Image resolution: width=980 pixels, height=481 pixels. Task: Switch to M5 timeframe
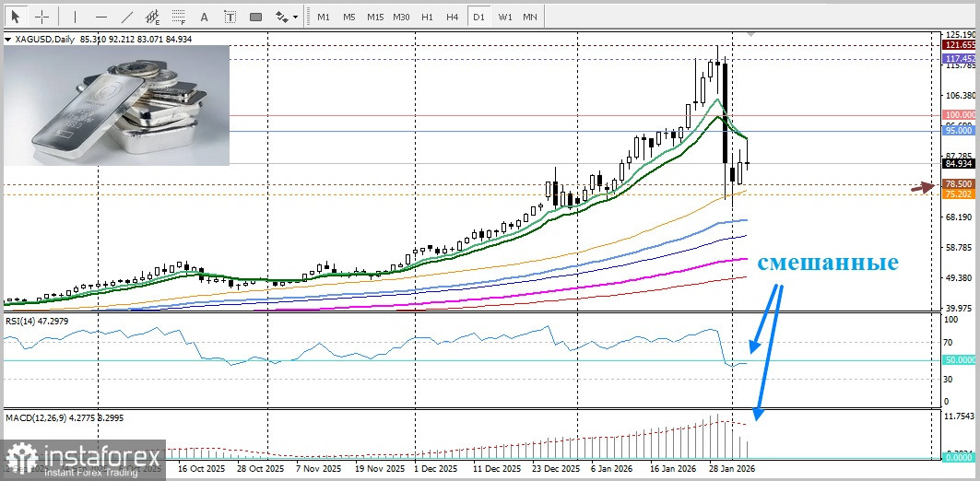[348, 17]
